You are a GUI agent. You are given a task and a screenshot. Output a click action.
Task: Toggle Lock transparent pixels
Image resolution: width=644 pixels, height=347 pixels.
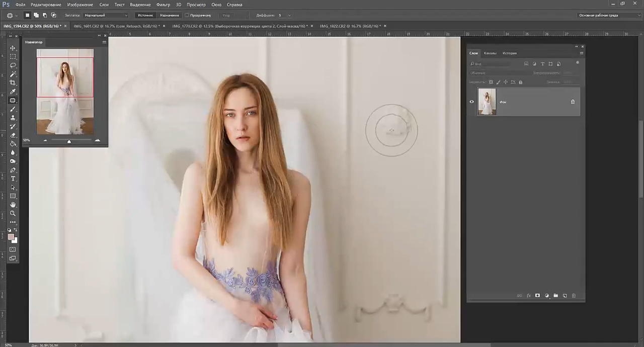[491, 82]
